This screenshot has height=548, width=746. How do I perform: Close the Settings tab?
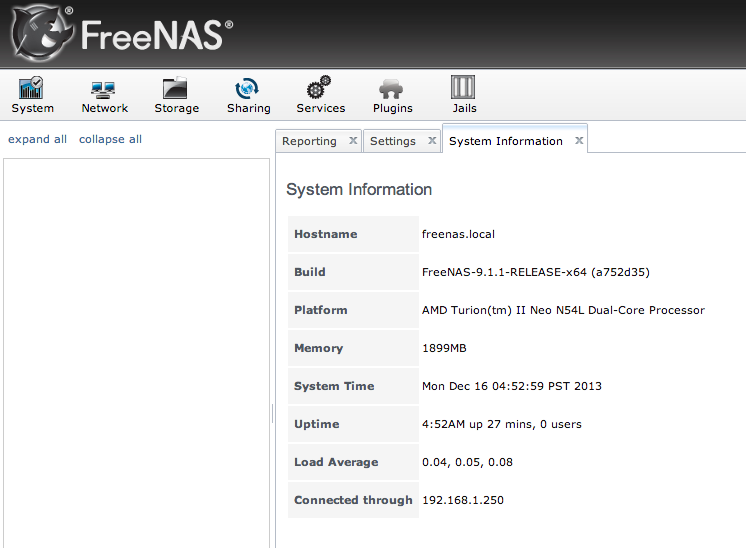(x=432, y=140)
